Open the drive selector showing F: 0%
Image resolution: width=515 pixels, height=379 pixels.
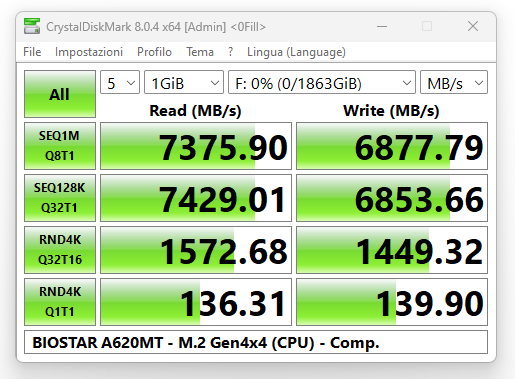pyautogui.click(x=322, y=82)
